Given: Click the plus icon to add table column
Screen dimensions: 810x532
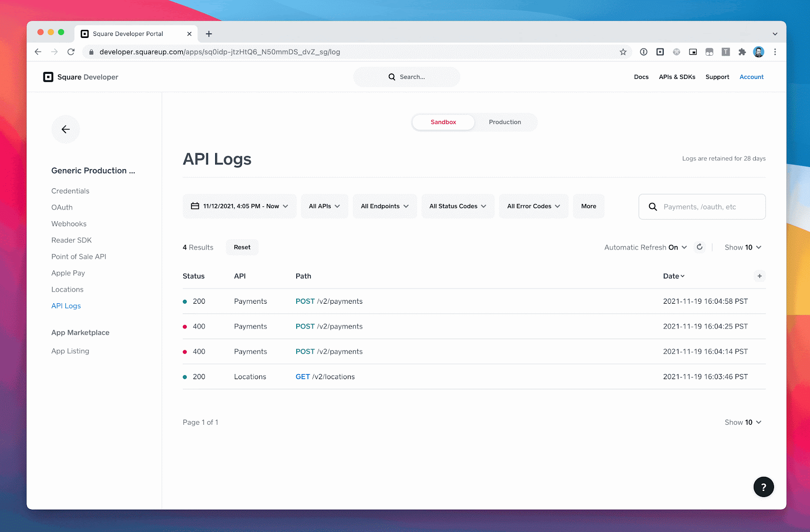Looking at the screenshot, I should click(x=759, y=276).
